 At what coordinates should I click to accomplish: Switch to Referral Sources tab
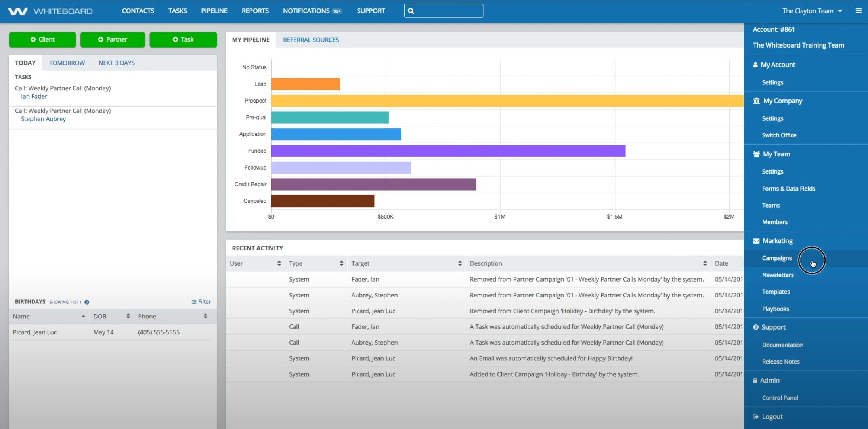(311, 40)
